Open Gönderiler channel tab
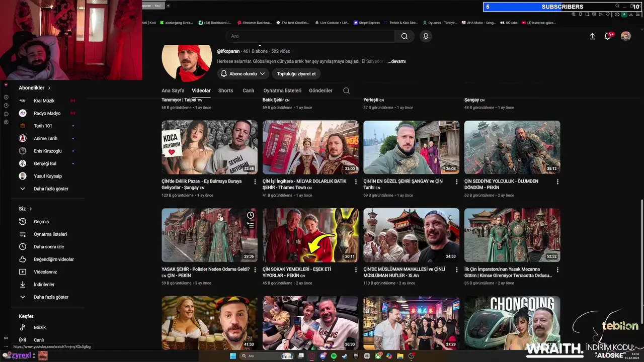The image size is (644, 362). coord(320,90)
